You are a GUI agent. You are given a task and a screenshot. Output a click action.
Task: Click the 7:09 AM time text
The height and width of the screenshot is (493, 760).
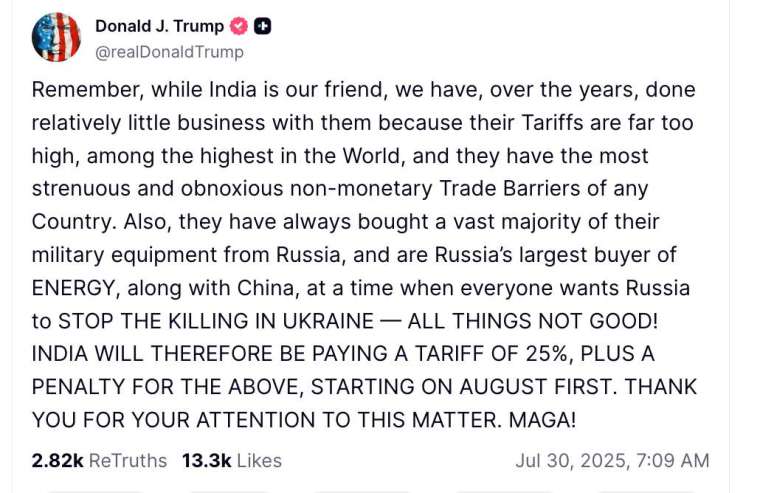point(673,461)
